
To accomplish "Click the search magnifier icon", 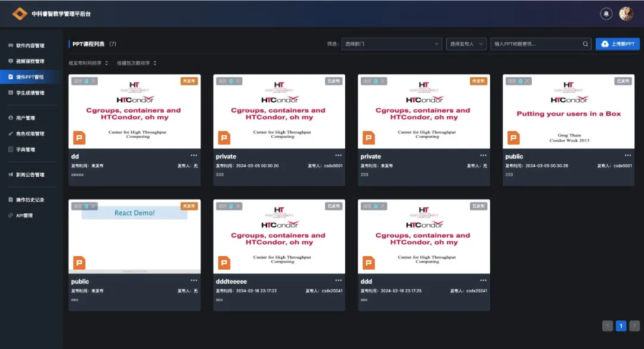I will click(x=586, y=44).
